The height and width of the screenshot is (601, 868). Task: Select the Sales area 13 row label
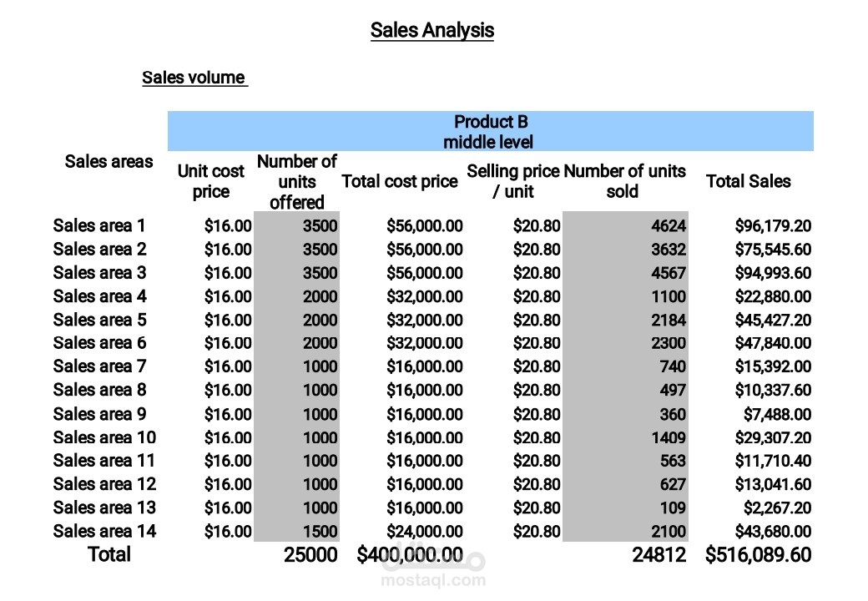(104, 508)
